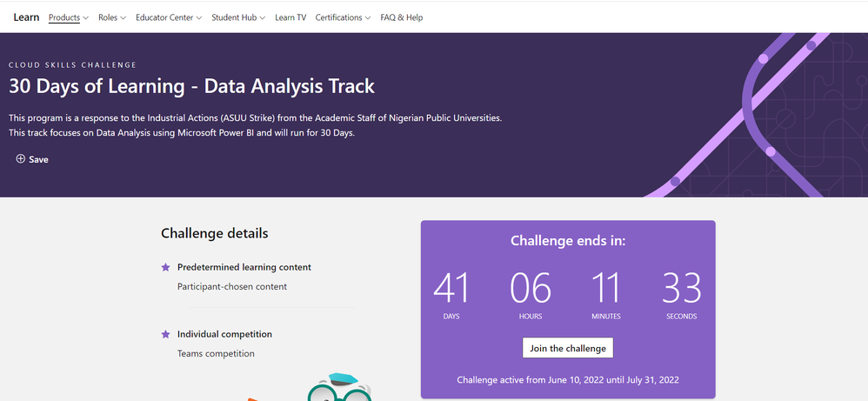Click the Predetermined learning content text
The width and height of the screenshot is (868, 401).
[x=244, y=267]
